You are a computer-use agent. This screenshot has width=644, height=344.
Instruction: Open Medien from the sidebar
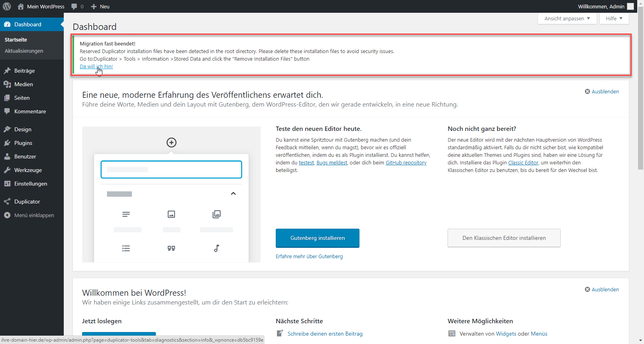tap(24, 84)
